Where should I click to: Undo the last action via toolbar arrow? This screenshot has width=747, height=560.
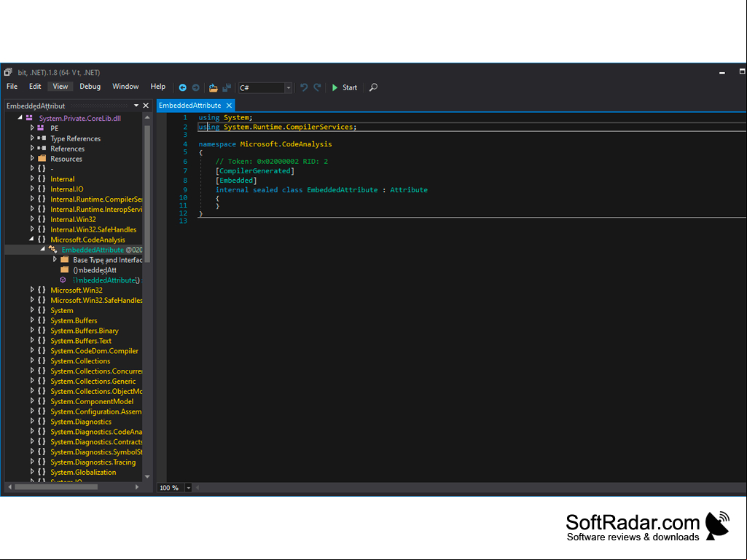pyautogui.click(x=303, y=87)
